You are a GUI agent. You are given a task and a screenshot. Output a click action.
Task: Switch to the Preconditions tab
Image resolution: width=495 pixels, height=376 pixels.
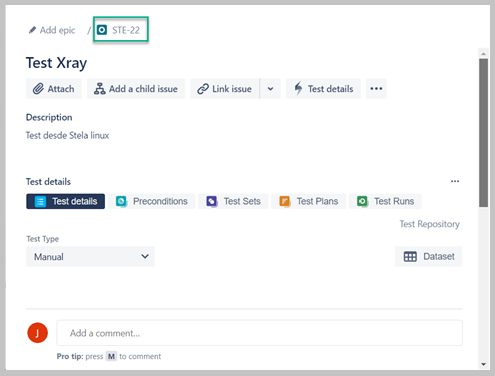click(x=152, y=201)
